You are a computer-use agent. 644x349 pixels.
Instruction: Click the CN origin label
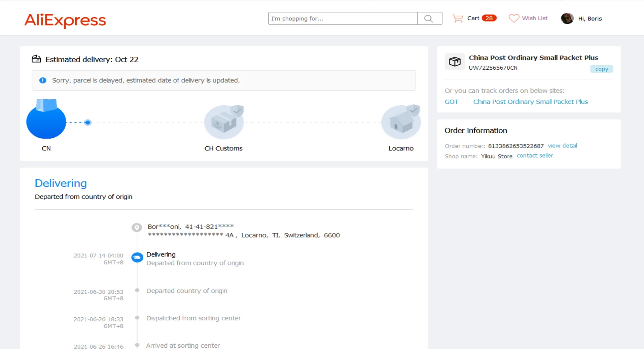(x=46, y=148)
